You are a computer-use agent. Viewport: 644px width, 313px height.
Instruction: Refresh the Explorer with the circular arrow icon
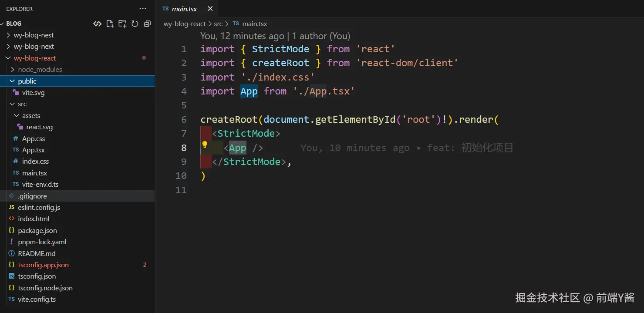(x=135, y=24)
